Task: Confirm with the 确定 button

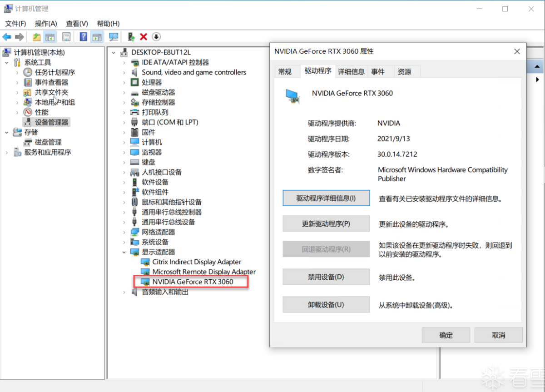Action: (x=446, y=335)
